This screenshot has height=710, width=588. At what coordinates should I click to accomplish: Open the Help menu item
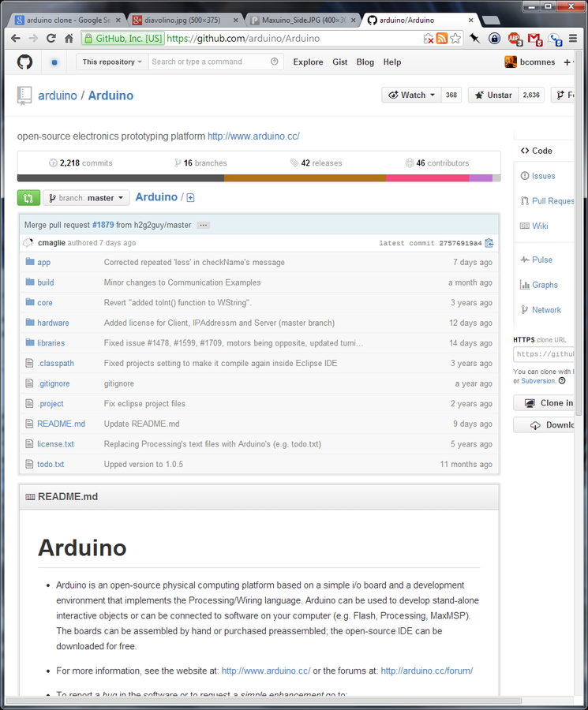392,62
